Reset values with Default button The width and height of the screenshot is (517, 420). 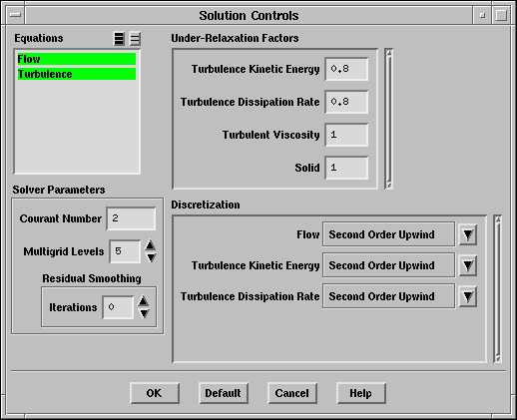(x=224, y=393)
